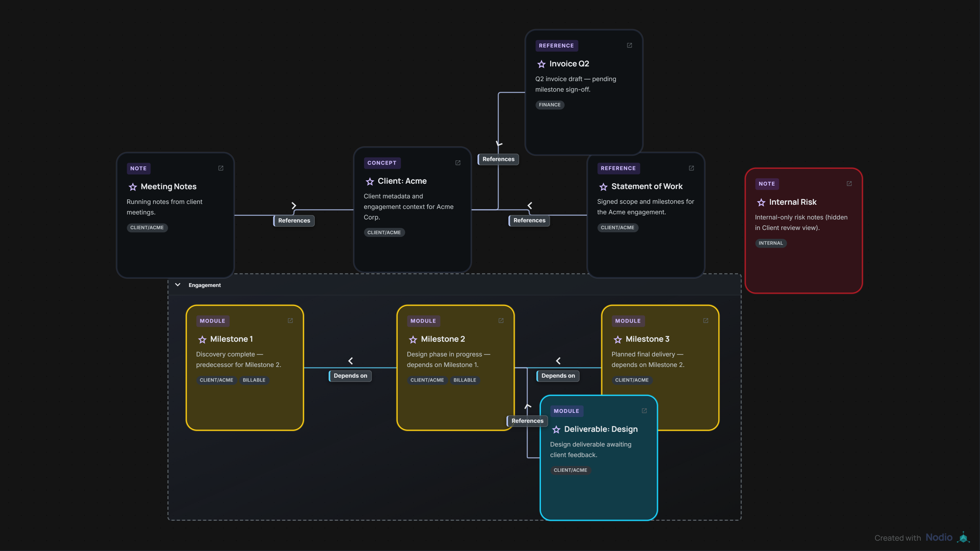Star the Internal Risk card
The width and height of the screenshot is (980, 551).
761,202
